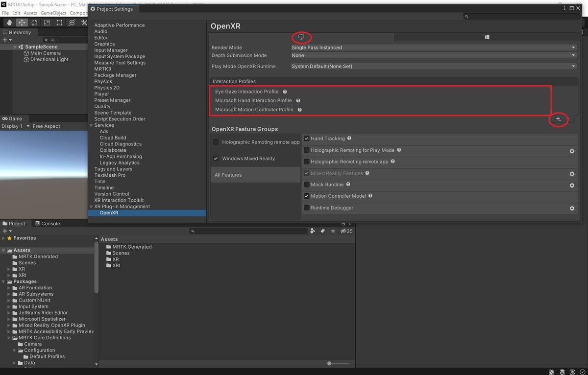Click the debug mode bug icon in status bar
This screenshot has width=588, height=375.
coord(552,372)
